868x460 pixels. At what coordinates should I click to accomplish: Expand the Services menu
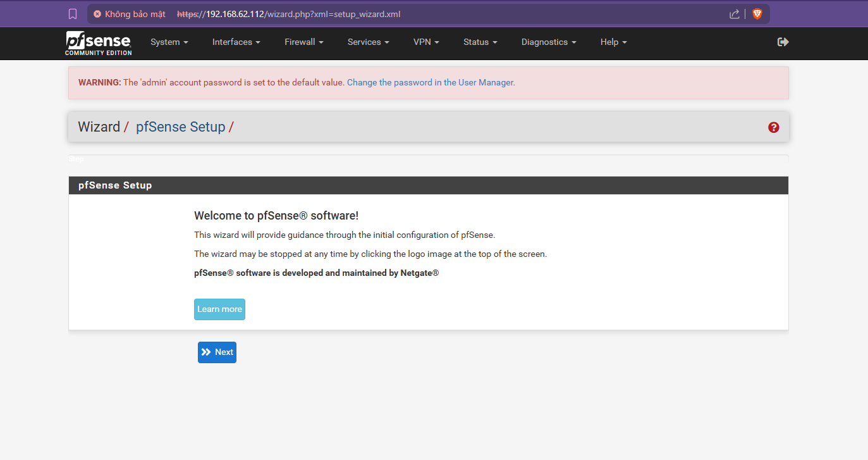[369, 42]
